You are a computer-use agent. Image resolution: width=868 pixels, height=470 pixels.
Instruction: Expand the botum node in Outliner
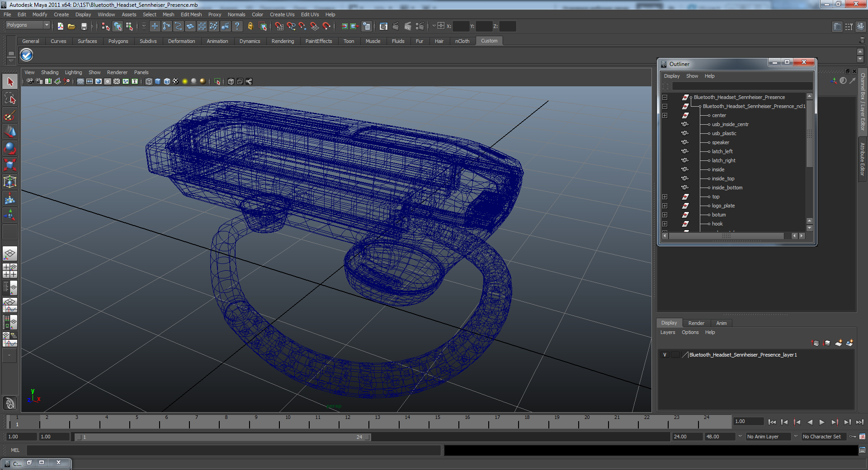665,215
